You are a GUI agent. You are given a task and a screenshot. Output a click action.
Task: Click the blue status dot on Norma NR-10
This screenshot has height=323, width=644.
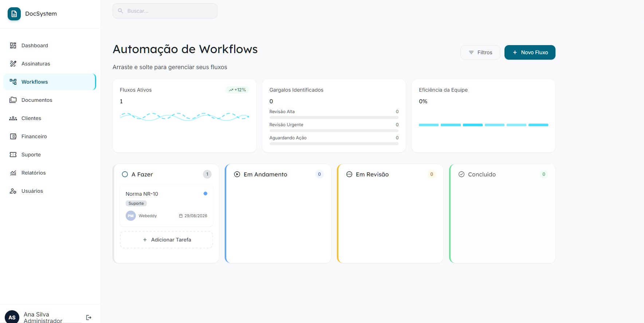coord(205,194)
